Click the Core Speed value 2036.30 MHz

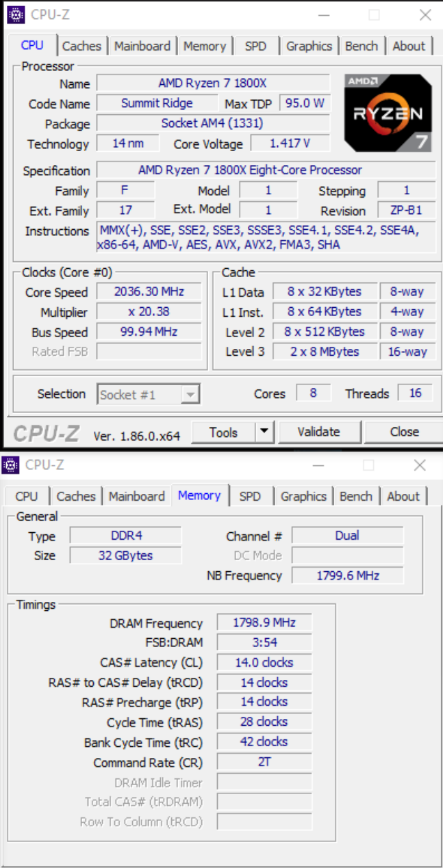tap(149, 291)
